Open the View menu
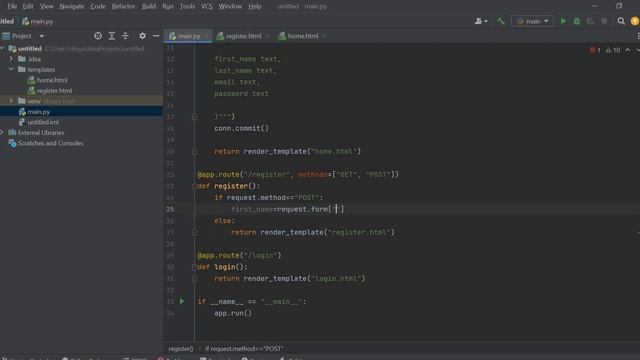 point(46,6)
